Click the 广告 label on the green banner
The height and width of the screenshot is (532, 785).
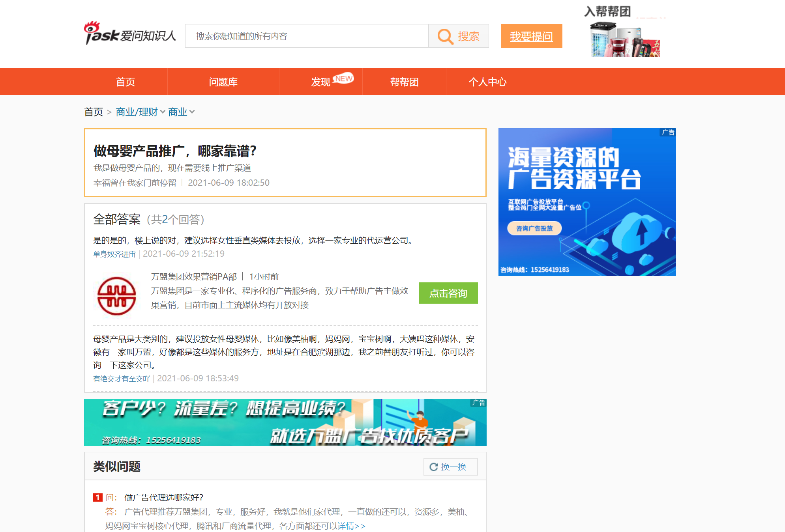click(479, 403)
